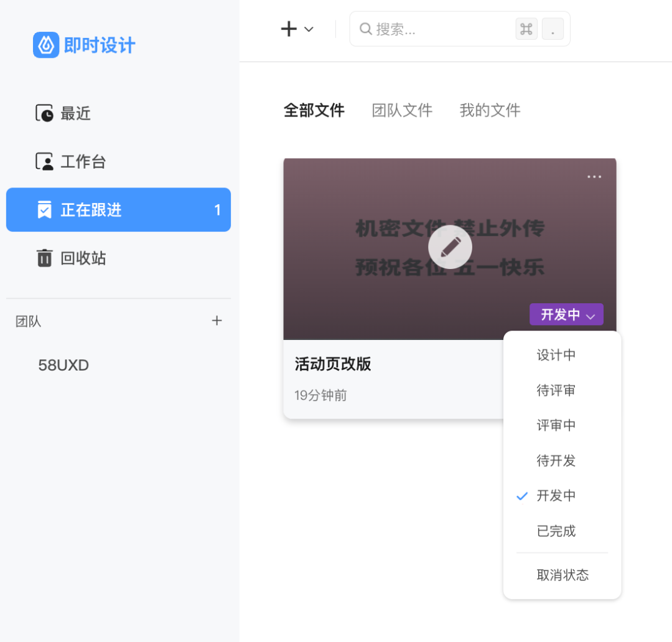Screen dimensions: 672x642
Task: Click the 即时设计 logo icon
Action: tap(46, 45)
